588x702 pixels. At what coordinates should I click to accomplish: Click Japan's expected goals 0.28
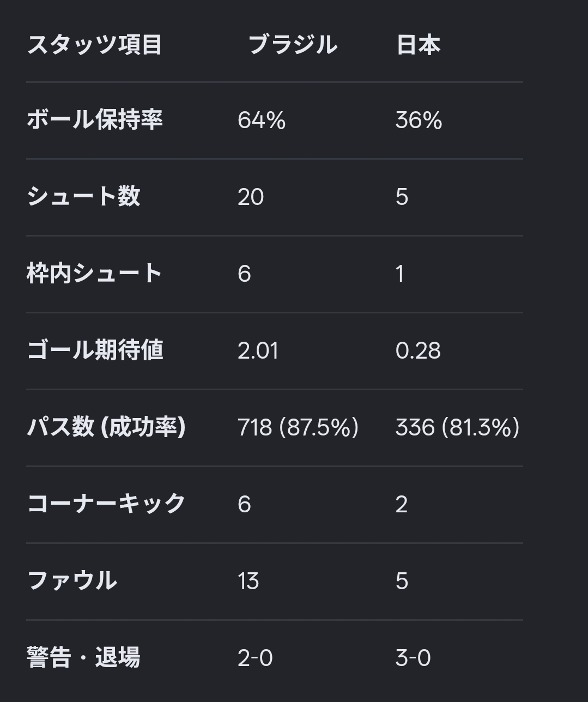coord(418,350)
